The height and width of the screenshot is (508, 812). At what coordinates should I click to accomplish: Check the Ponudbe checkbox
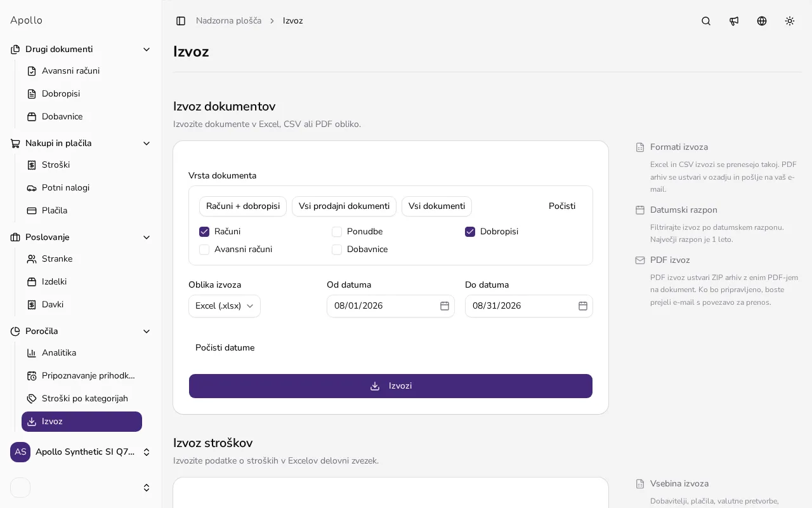337,232
